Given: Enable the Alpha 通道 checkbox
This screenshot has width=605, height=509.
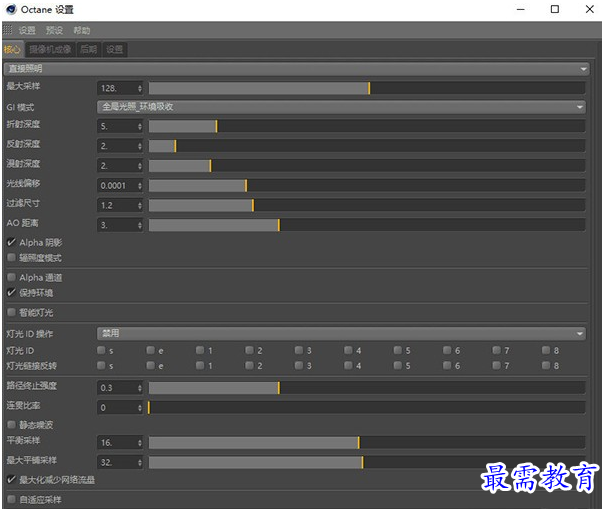Looking at the screenshot, I should [12, 277].
